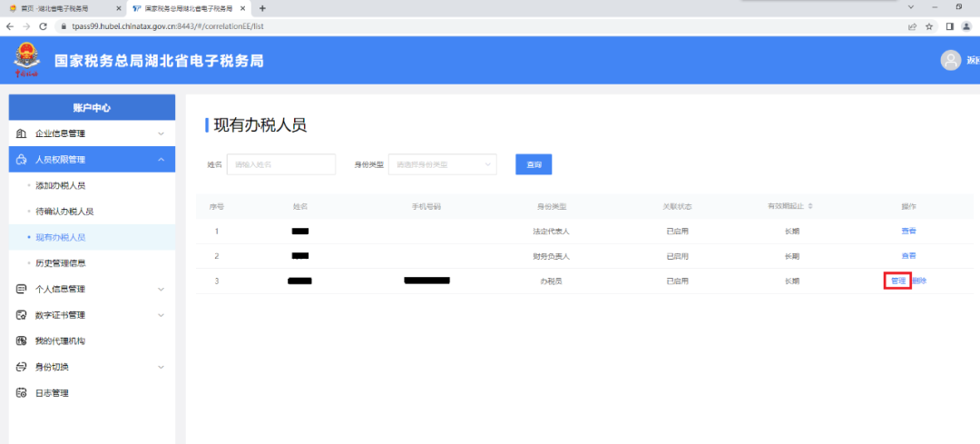Click the 手机号码 column header
The height and width of the screenshot is (444, 980).
pyautogui.click(x=426, y=206)
